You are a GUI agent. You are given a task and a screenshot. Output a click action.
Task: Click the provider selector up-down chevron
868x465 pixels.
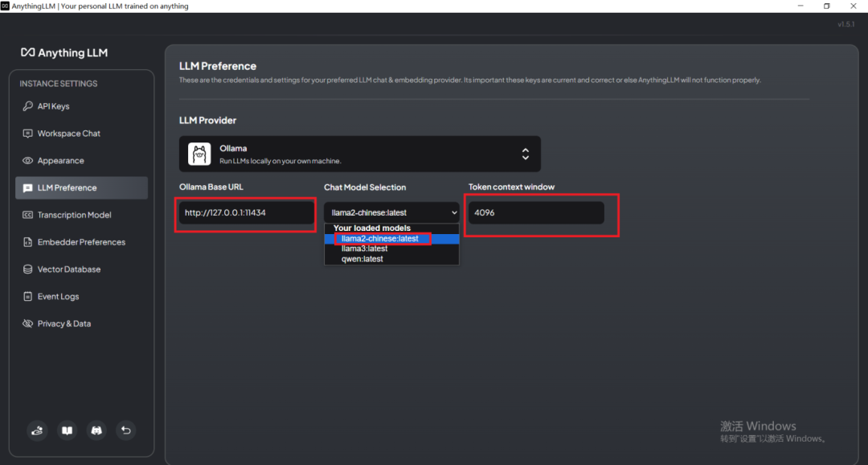(x=526, y=154)
